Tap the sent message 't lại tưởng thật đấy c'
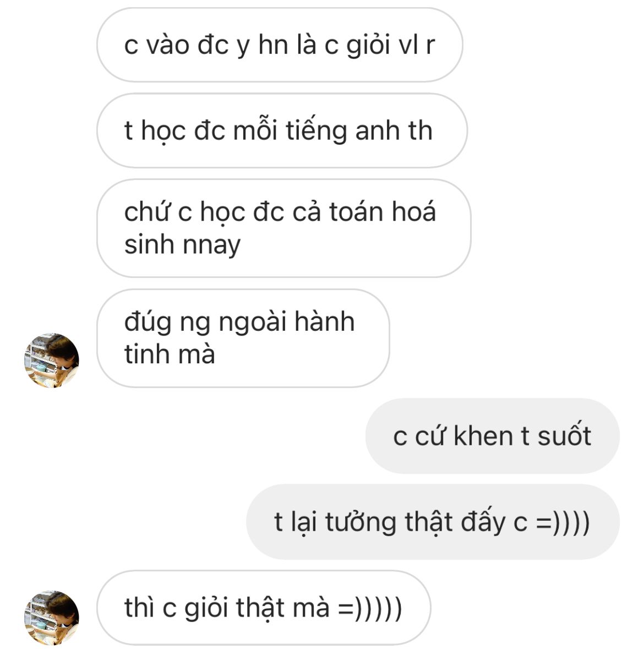 point(433,521)
